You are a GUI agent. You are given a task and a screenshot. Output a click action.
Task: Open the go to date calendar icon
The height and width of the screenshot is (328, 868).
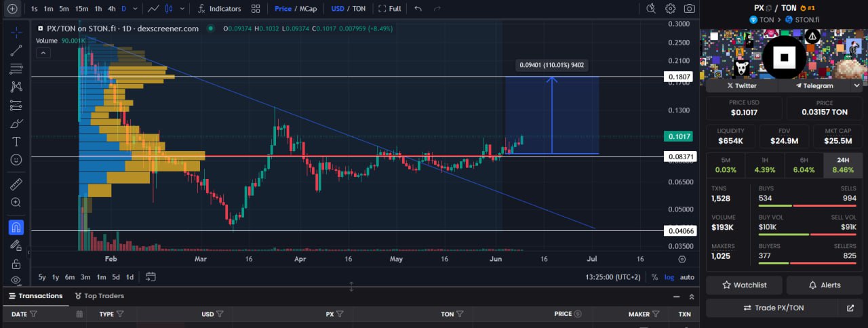pos(151,276)
